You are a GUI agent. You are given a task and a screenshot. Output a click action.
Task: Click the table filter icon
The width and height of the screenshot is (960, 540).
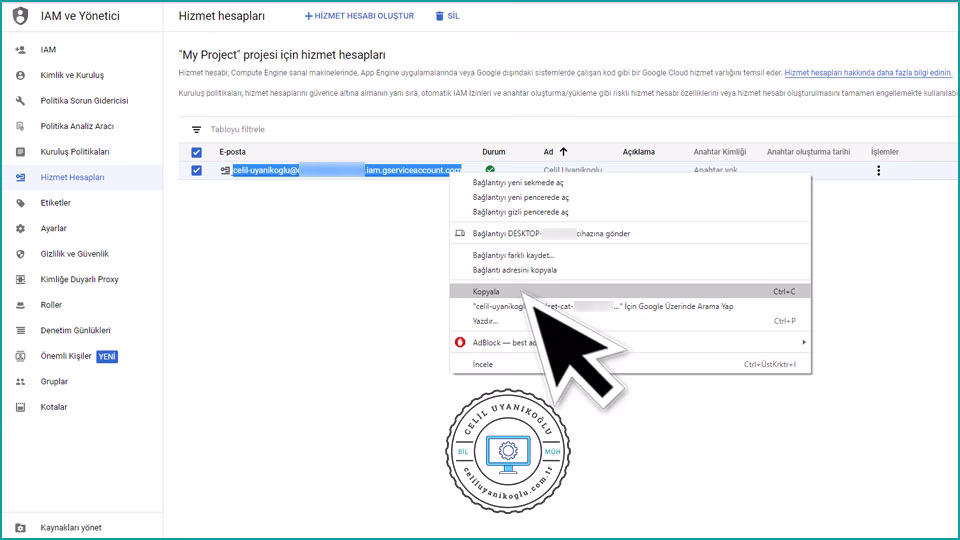[196, 130]
